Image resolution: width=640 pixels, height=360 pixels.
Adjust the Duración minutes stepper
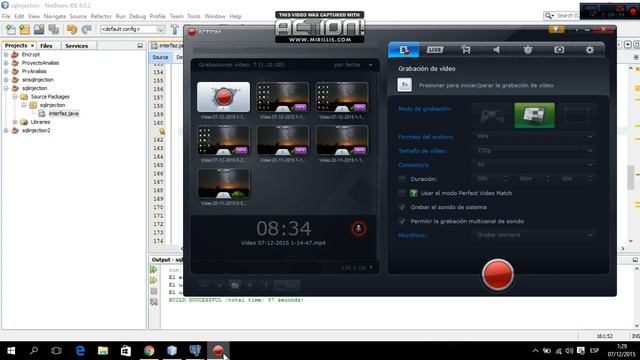pos(548,179)
